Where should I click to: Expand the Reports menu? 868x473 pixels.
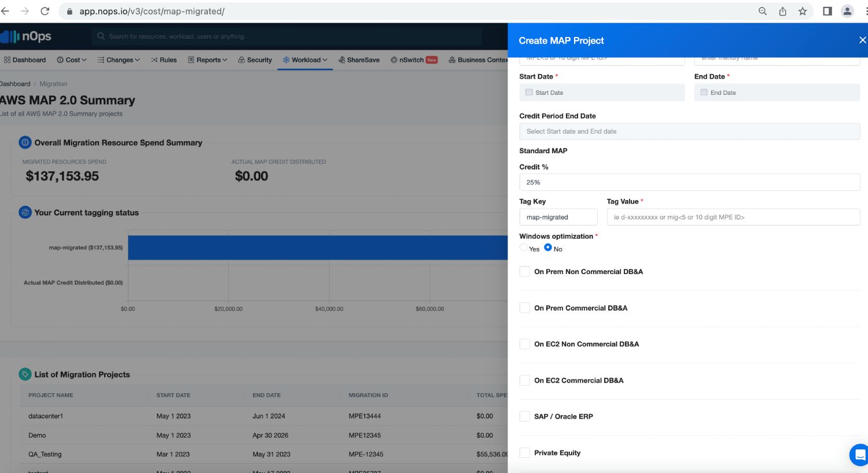tap(208, 60)
